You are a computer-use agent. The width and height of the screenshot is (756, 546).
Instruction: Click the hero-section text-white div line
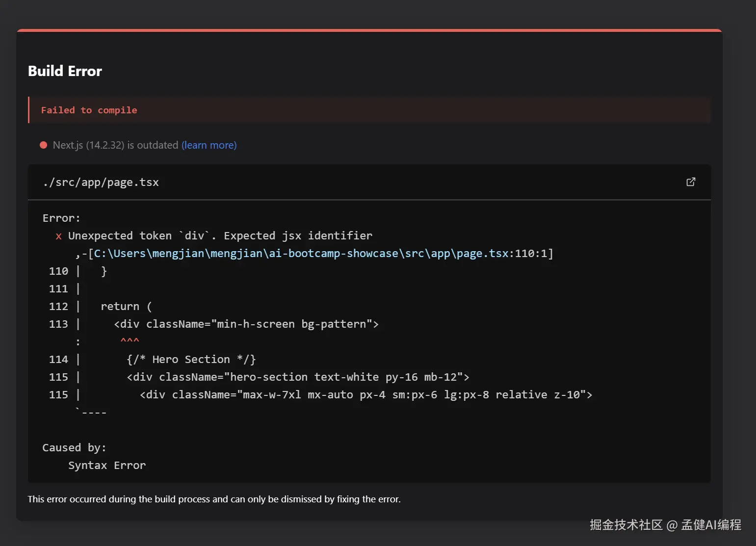coord(298,377)
